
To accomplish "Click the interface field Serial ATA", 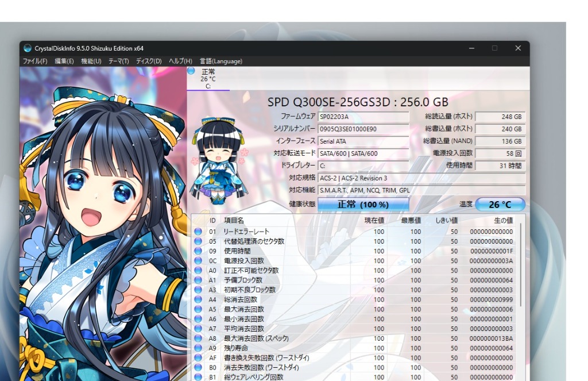I will click(x=363, y=141).
